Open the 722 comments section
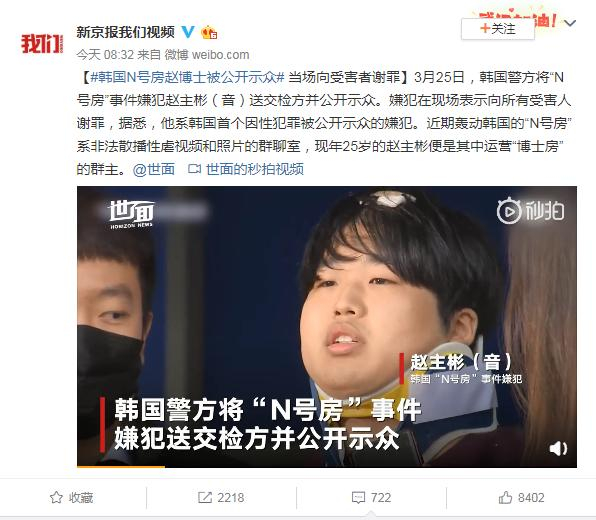This screenshot has width=596, height=520. coord(371,498)
